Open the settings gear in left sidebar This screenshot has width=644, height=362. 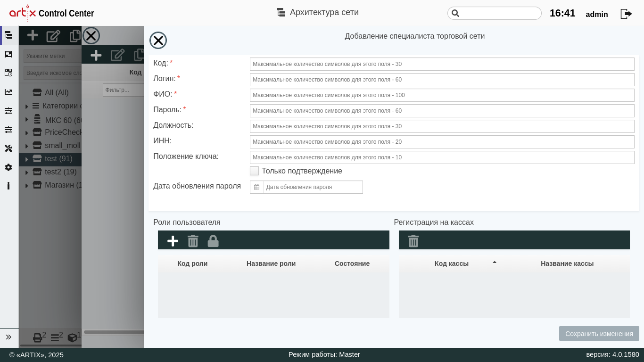tap(8, 167)
